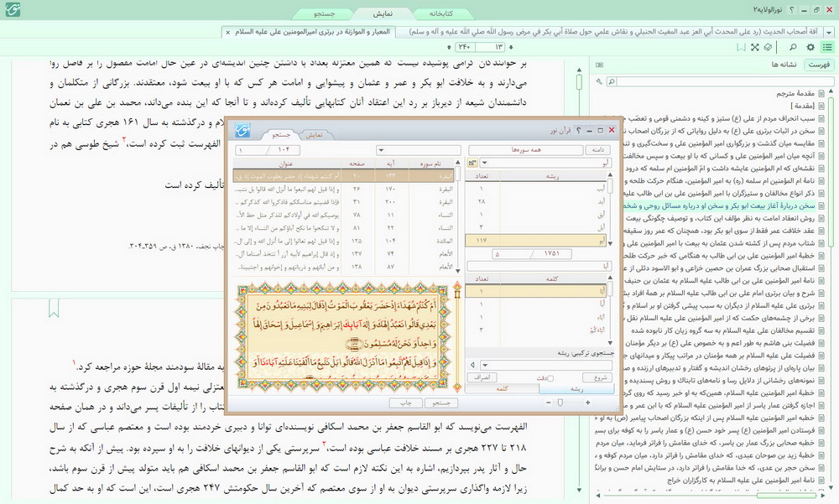The image size is (839, 504).
Task: Select root row ابو with count ١١٧
Action: (535, 240)
